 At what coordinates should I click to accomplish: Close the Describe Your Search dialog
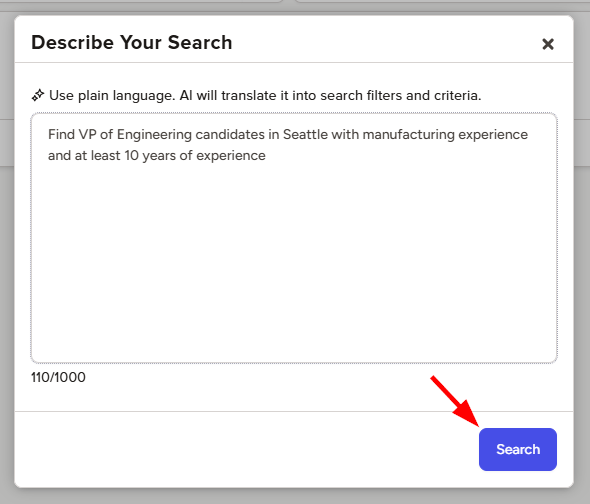click(548, 44)
